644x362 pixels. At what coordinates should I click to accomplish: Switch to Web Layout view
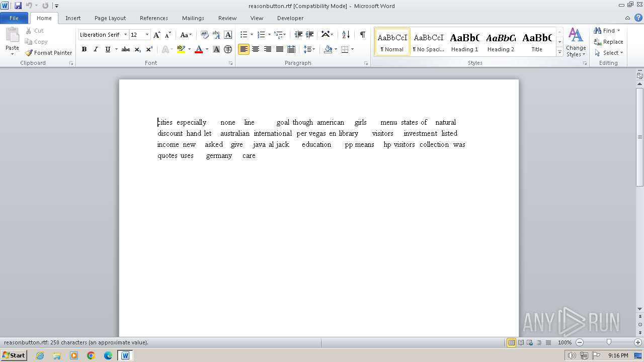point(530,342)
